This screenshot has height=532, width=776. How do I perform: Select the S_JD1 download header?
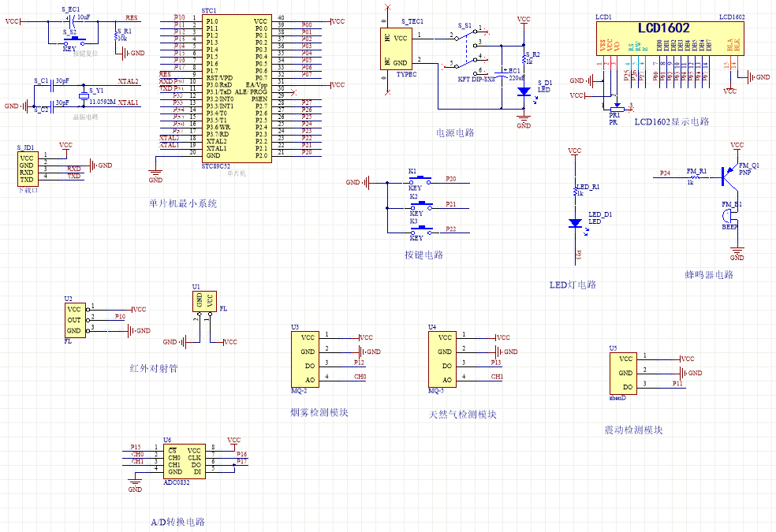(28, 169)
